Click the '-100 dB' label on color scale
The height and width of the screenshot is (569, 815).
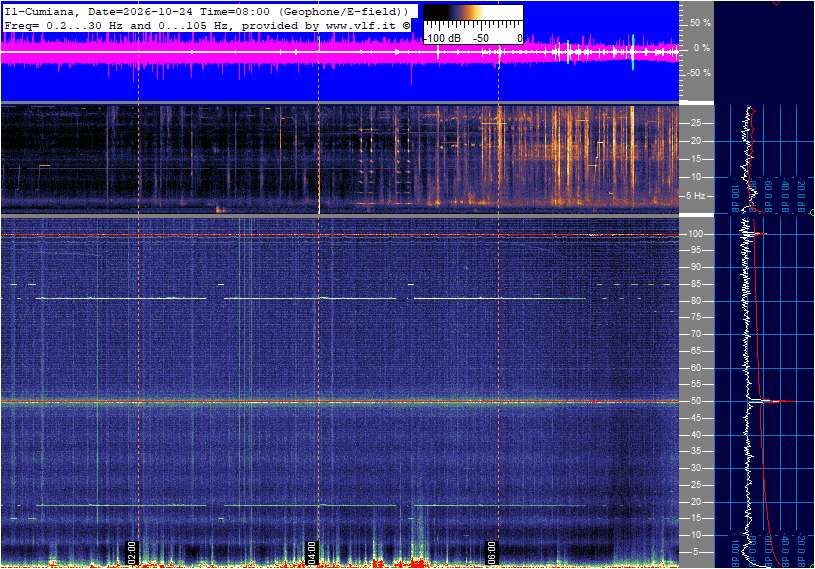(x=442, y=38)
